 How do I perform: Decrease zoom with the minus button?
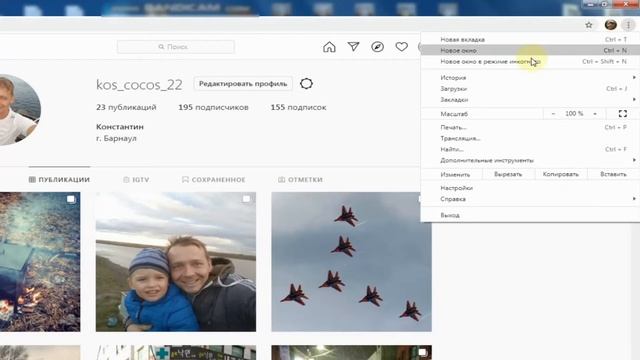point(553,114)
